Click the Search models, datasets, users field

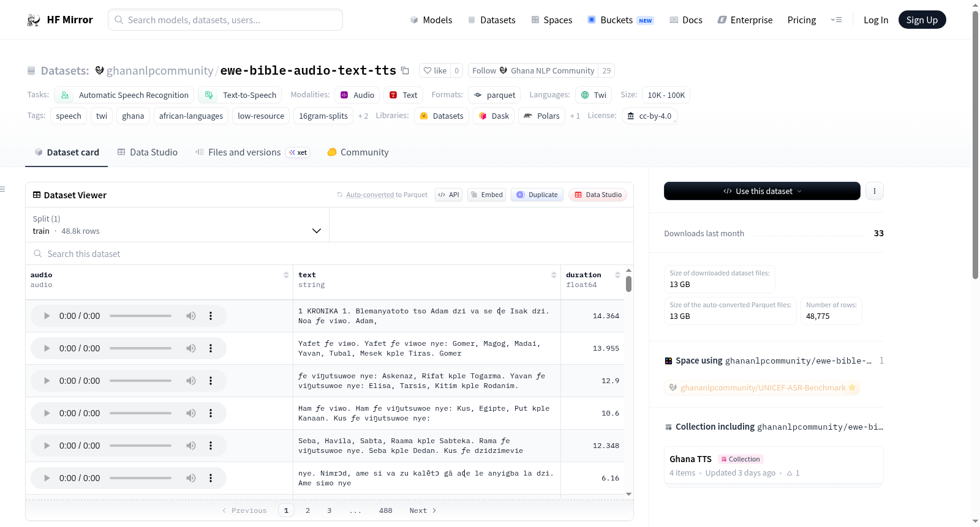click(225, 20)
